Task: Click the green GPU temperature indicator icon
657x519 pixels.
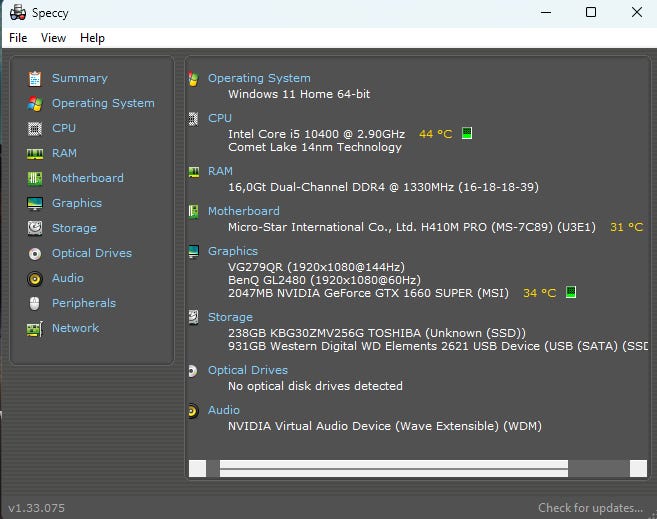Action: pyautogui.click(x=571, y=292)
